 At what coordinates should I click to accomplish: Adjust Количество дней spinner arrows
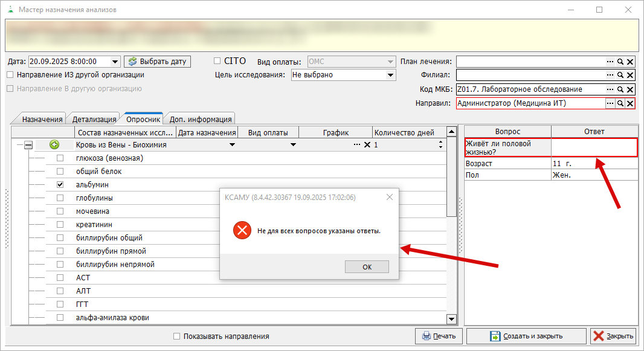point(440,144)
